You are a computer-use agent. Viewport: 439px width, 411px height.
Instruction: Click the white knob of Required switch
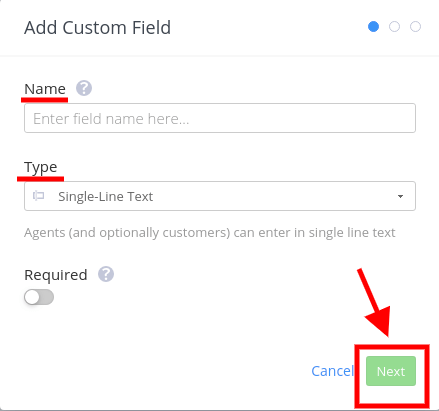[x=32, y=297]
